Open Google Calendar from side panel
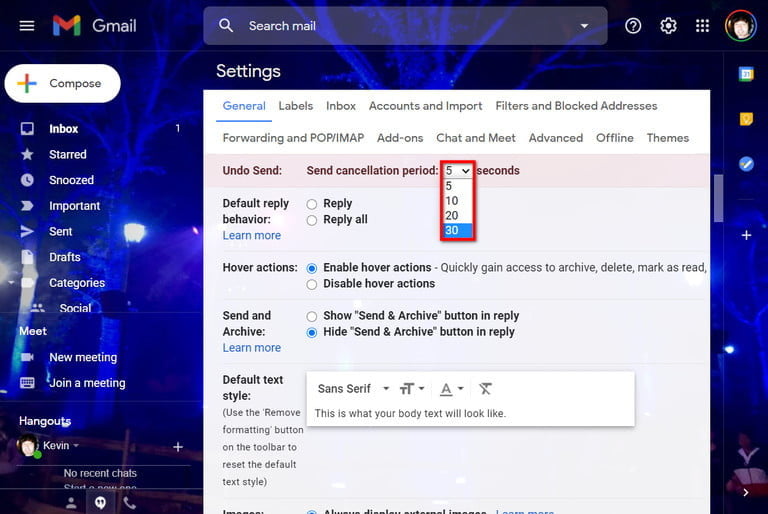Screen dimensions: 768x514 [x=746, y=74]
